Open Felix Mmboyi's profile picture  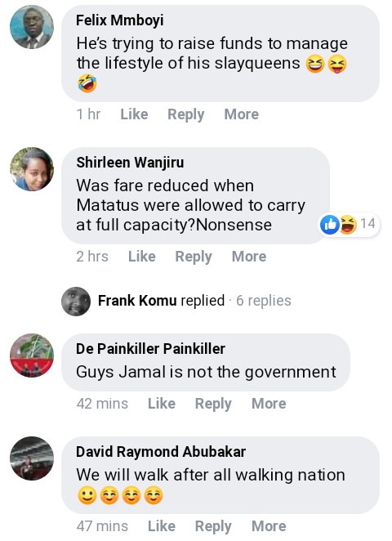click(32, 27)
